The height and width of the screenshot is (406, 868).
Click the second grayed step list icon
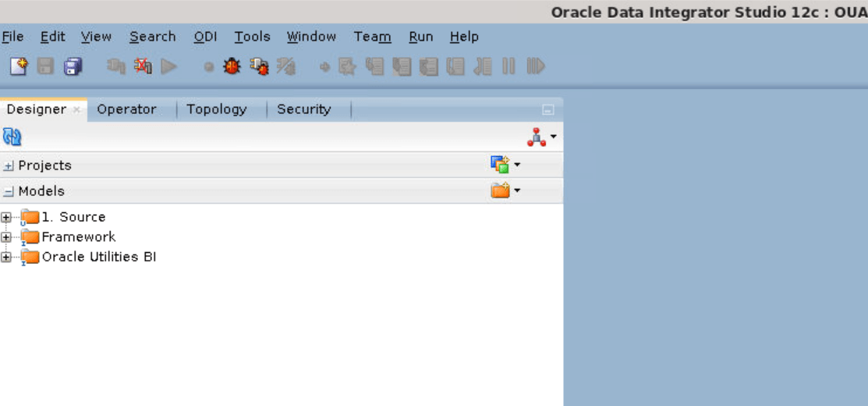click(402, 67)
